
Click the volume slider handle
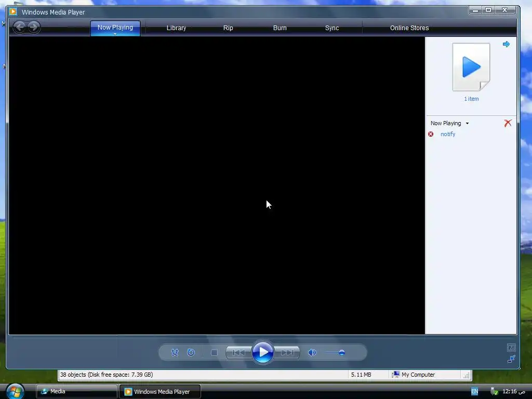[342, 353]
